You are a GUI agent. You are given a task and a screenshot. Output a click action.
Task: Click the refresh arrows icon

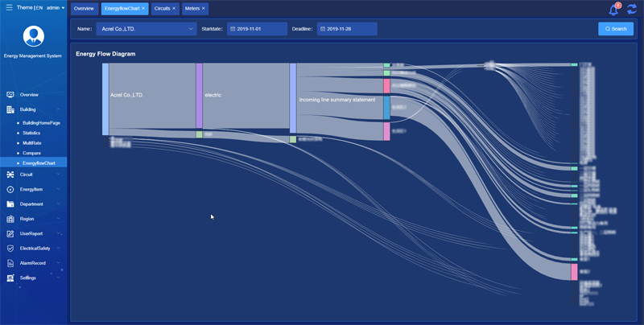(632, 9)
